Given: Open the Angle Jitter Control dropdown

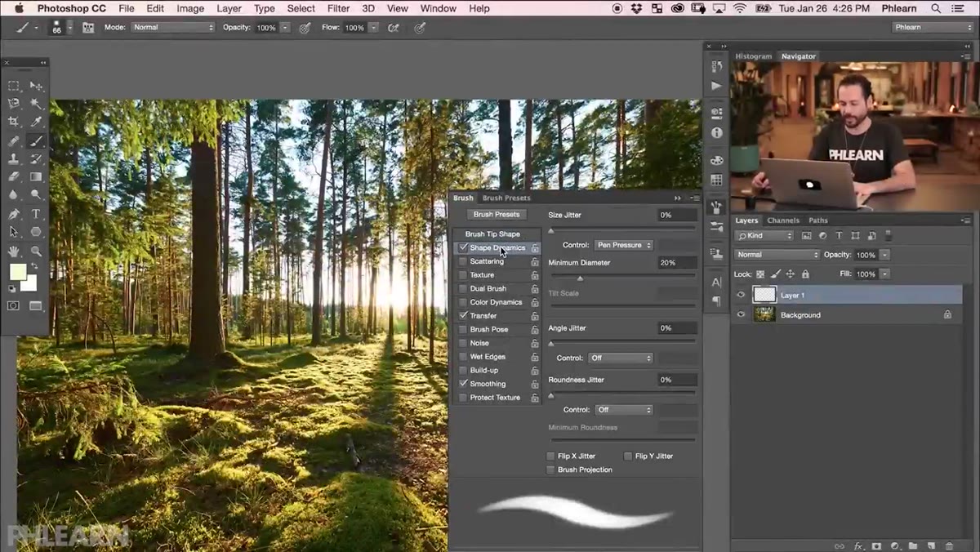Looking at the screenshot, I should [621, 358].
